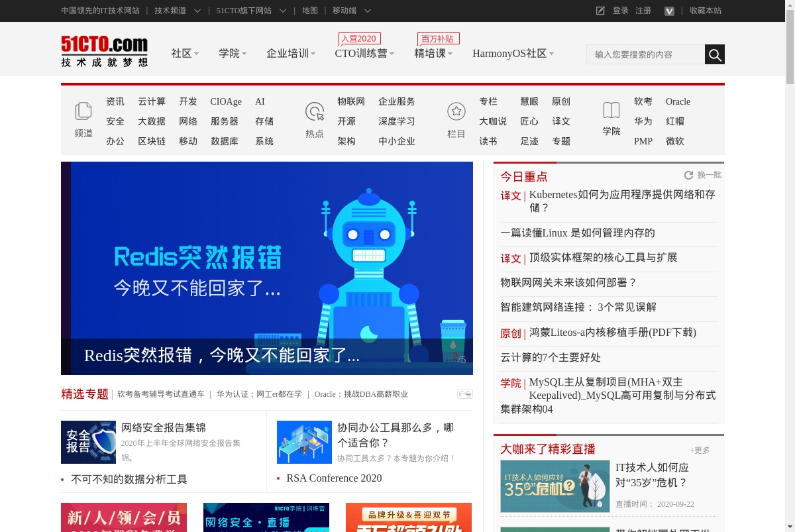Click the 频道 channel icon
The width and height of the screenshot is (795, 532).
click(x=83, y=111)
